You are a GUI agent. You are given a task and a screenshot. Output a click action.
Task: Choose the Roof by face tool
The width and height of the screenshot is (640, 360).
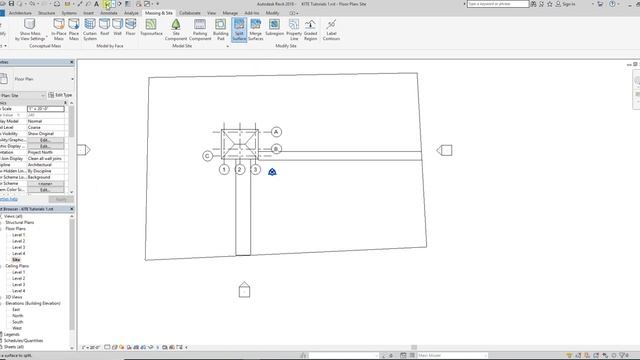(104, 27)
